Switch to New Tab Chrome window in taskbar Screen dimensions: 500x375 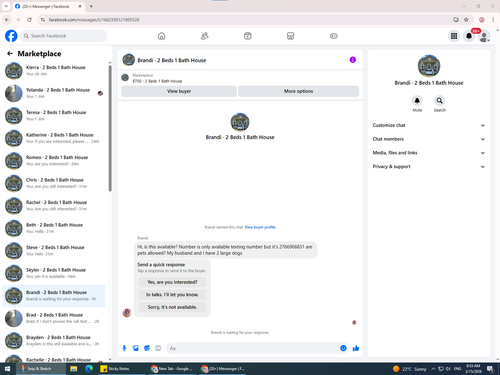click(x=172, y=369)
